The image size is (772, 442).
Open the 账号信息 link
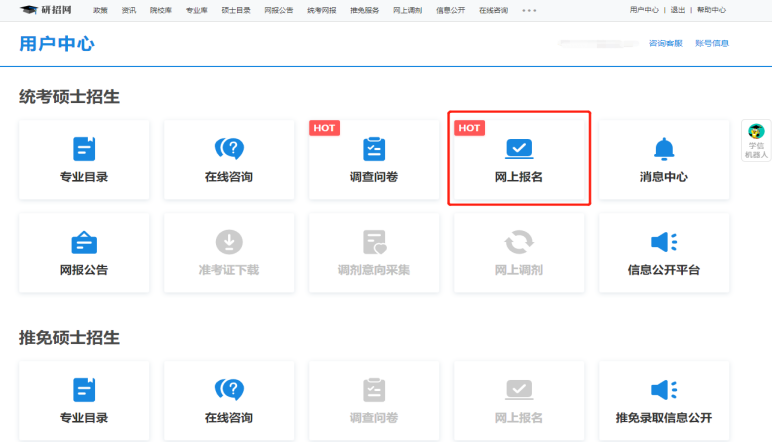pos(712,43)
